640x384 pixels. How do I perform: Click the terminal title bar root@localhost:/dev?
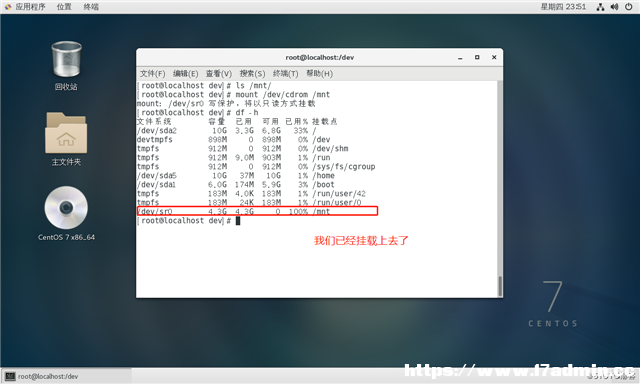(x=320, y=58)
